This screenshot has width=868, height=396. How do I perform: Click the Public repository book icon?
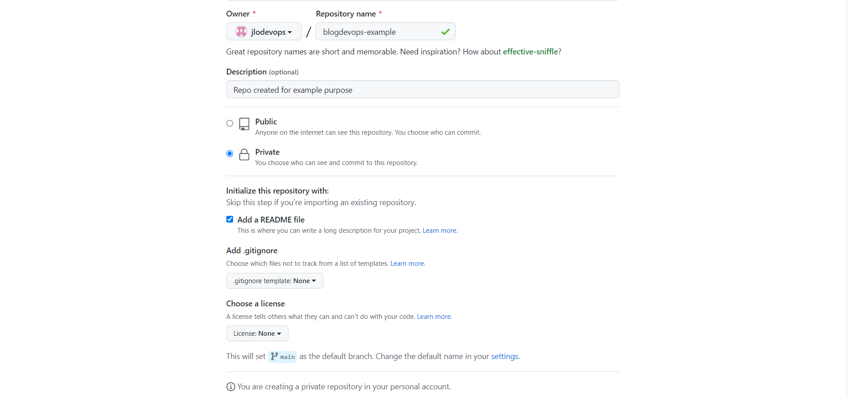244,124
